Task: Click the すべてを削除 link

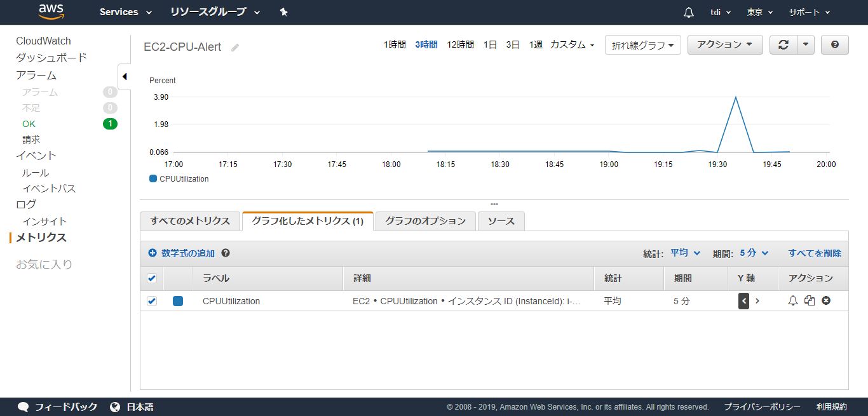Action: 814,253
